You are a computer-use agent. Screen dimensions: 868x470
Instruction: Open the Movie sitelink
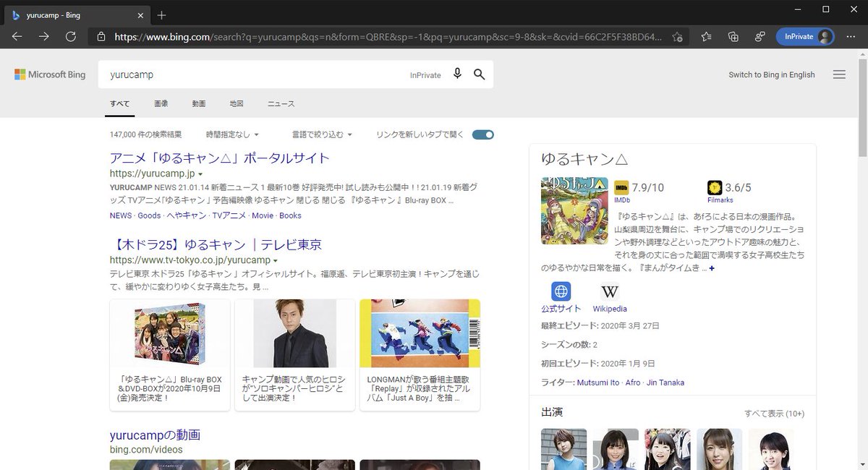click(x=263, y=215)
